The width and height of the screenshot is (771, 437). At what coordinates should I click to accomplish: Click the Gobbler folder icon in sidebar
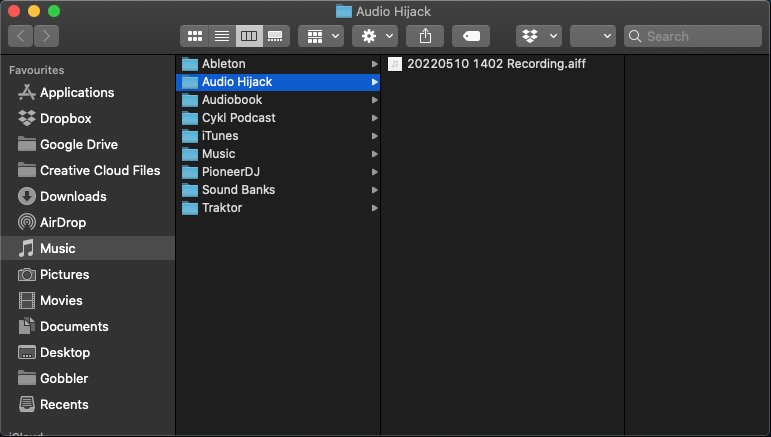coord(27,378)
